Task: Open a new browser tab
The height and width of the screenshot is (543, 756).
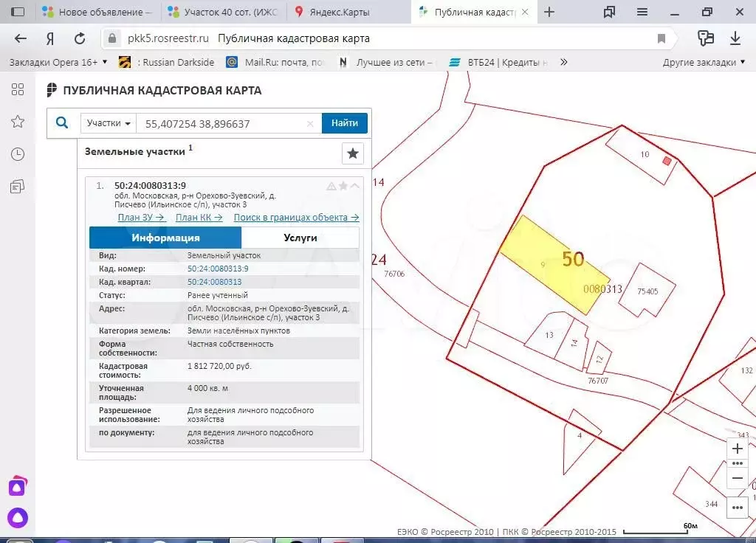Action: pos(549,12)
